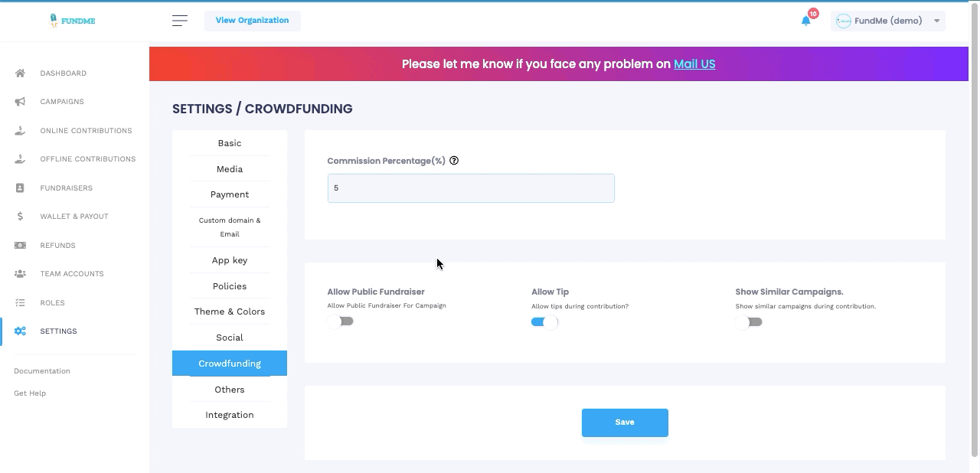This screenshot has height=473, width=980.
Task: Click the Roles checklist icon
Action: click(x=20, y=303)
